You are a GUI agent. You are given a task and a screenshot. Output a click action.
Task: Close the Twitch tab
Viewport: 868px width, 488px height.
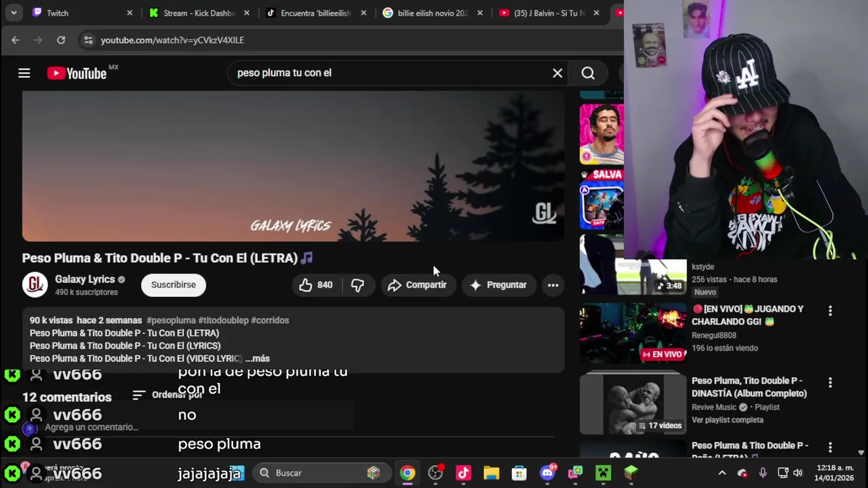pyautogui.click(x=130, y=13)
